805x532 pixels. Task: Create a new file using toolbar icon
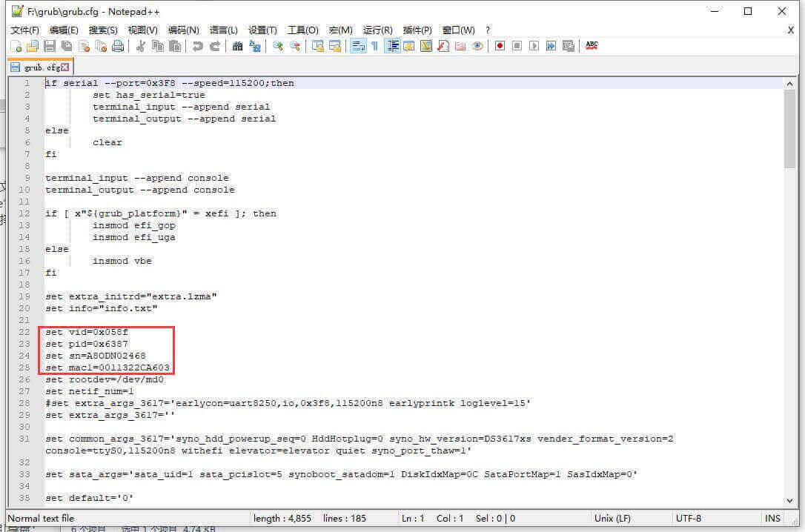pyautogui.click(x=16, y=46)
